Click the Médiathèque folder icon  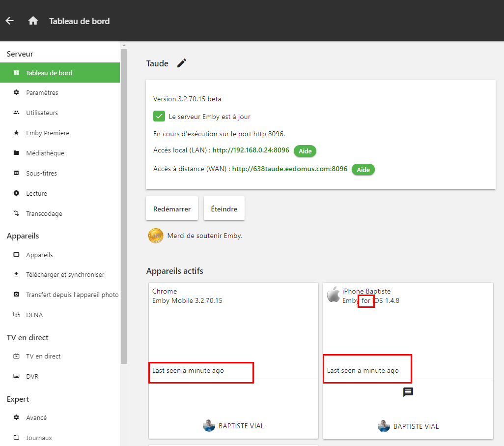pos(16,153)
